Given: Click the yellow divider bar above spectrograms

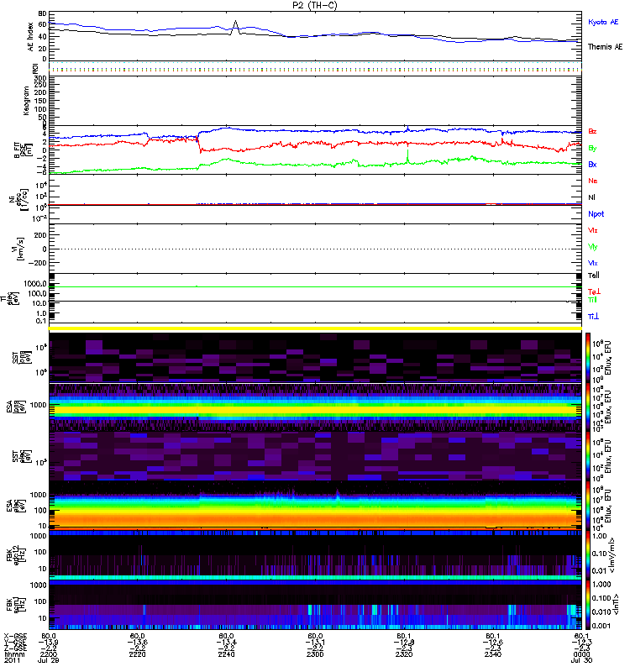Looking at the screenshot, I should [x=316, y=328].
